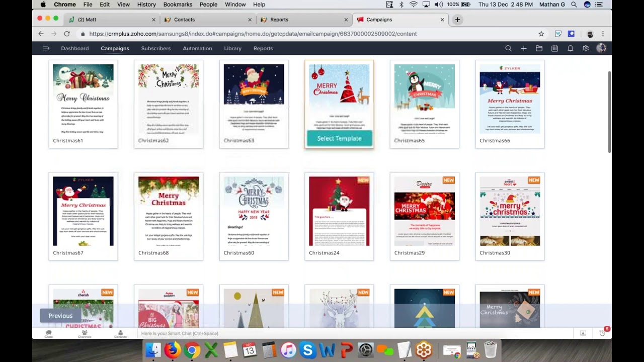The width and height of the screenshot is (644, 362).
Task: Choose the Christmas63 template
Action: click(x=254, y=104)
